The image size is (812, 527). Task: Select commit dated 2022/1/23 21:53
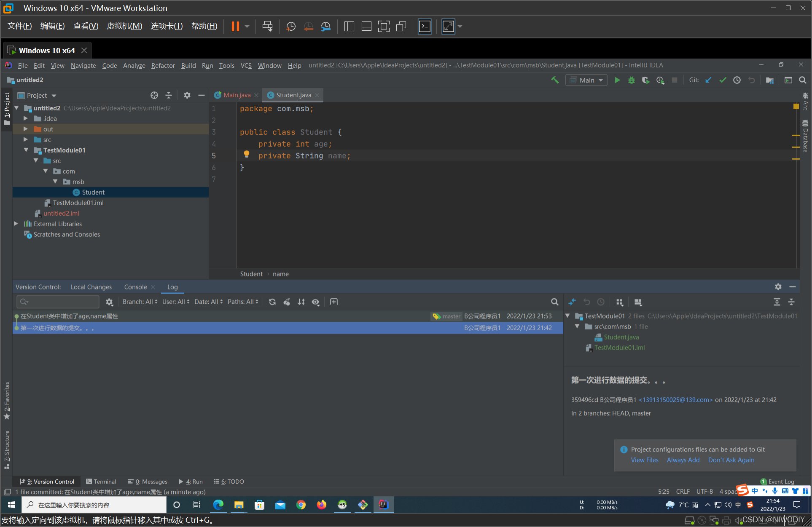click(288, 316)
